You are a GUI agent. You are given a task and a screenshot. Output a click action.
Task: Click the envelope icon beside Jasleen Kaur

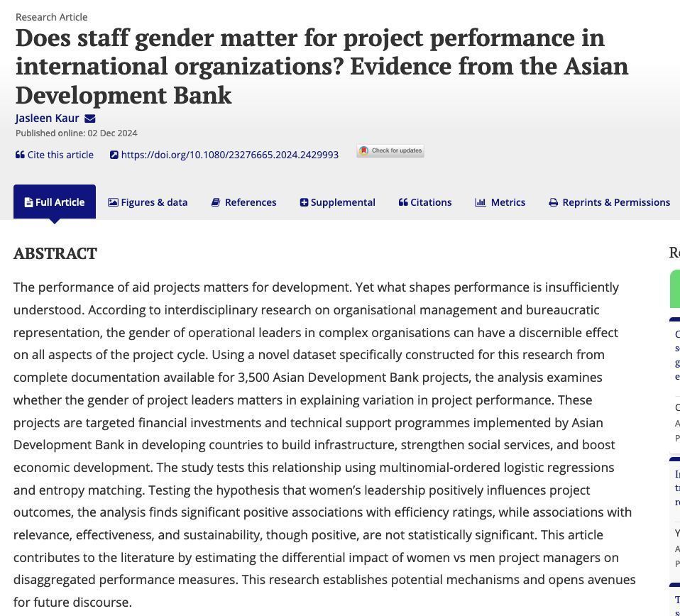tap(89, 119)
